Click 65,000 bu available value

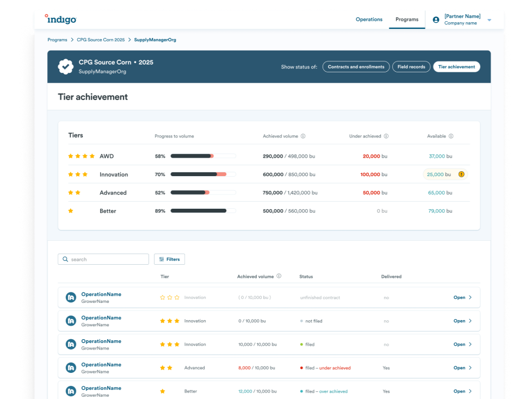point(440,192)
